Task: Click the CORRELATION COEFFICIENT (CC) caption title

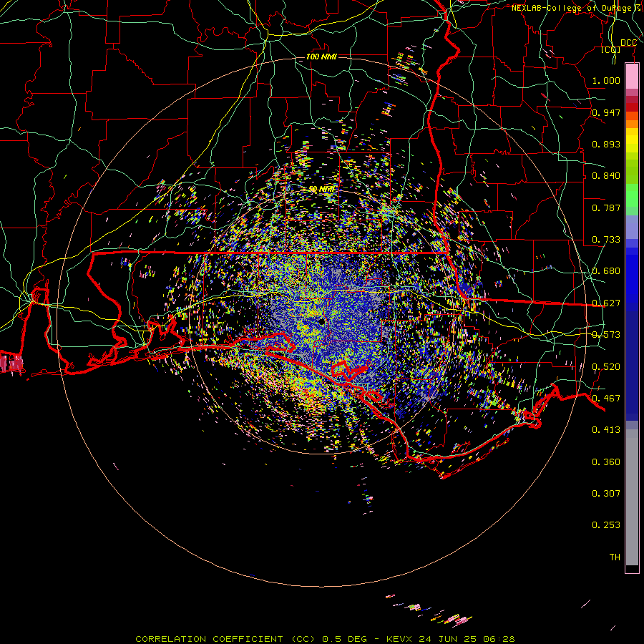Action: pos(227,639)
